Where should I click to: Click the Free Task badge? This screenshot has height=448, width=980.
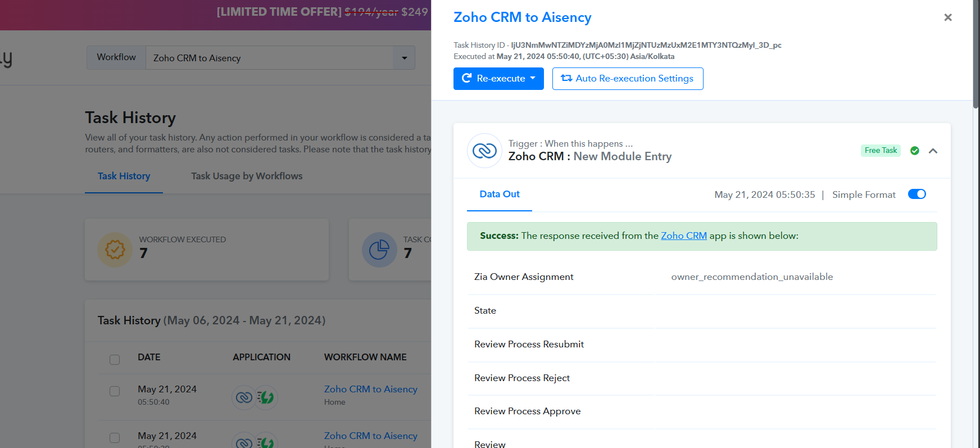[881, 151]
